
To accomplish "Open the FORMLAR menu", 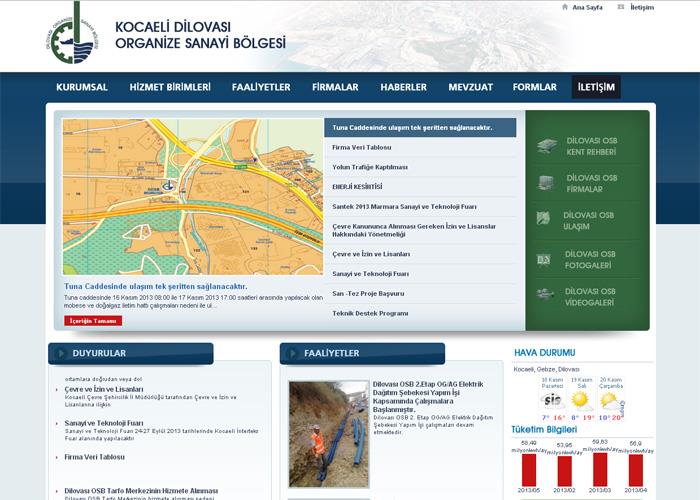I will tap(535, 87).
